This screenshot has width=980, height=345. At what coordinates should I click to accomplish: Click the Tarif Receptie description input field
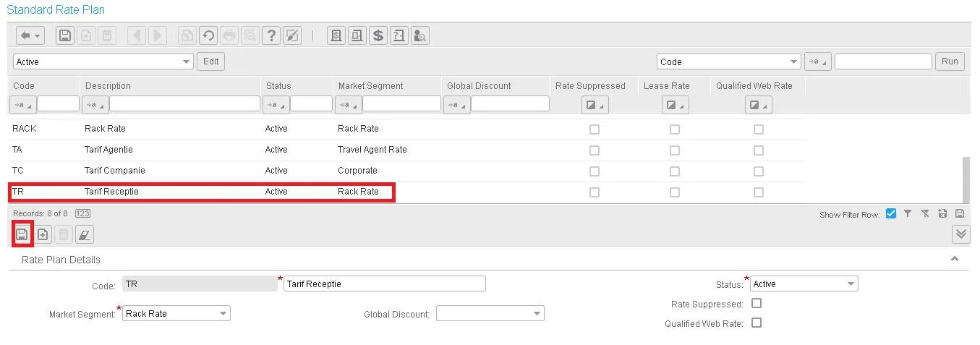click(x=384, y=284)
